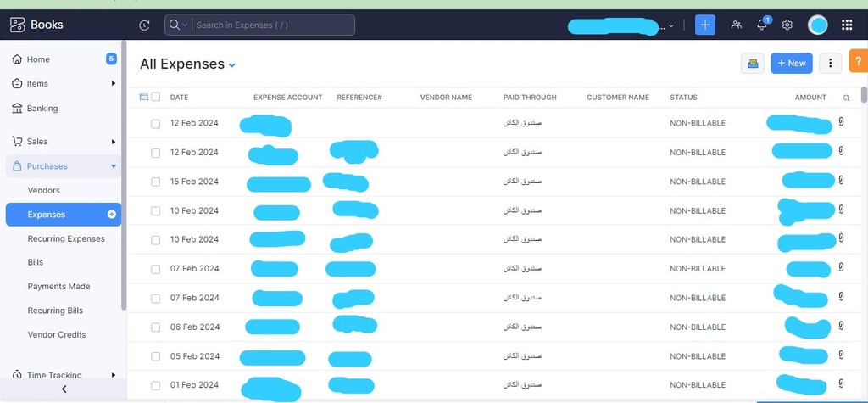Click the 15 Feb 2024 date cell
This screenshot has height=403, width=868.
point(194,182)
